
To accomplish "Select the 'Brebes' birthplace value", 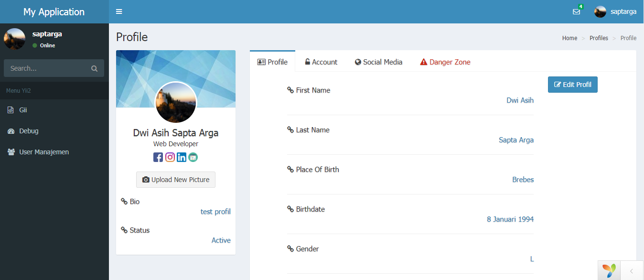I will (523, 180).
